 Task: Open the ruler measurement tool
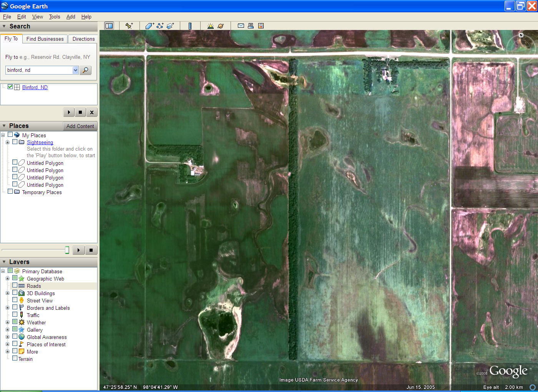190,26
